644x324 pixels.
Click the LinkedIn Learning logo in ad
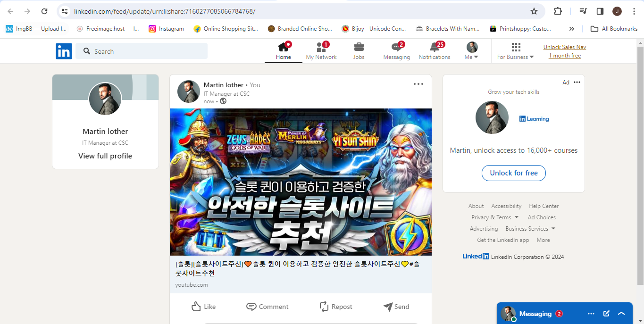(x=534, y=119)
